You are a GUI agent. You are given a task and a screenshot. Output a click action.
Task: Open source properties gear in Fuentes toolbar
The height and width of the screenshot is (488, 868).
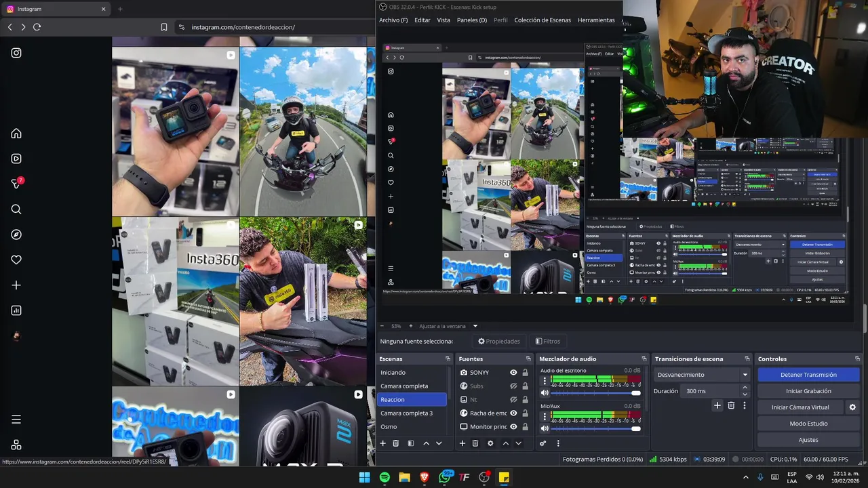tap(490, 443)
